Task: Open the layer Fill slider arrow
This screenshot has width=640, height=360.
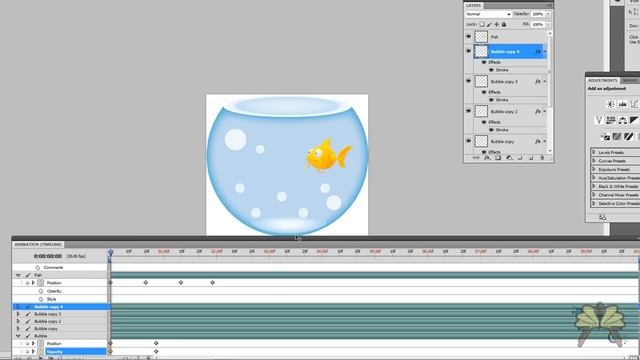Action: click(x=548, y=24)
